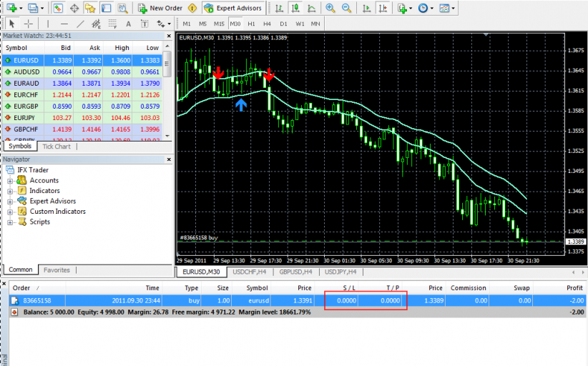The image size is (588, 366).
Task: Click the Zoom Out magnifier icon
Action: point(346,9)
